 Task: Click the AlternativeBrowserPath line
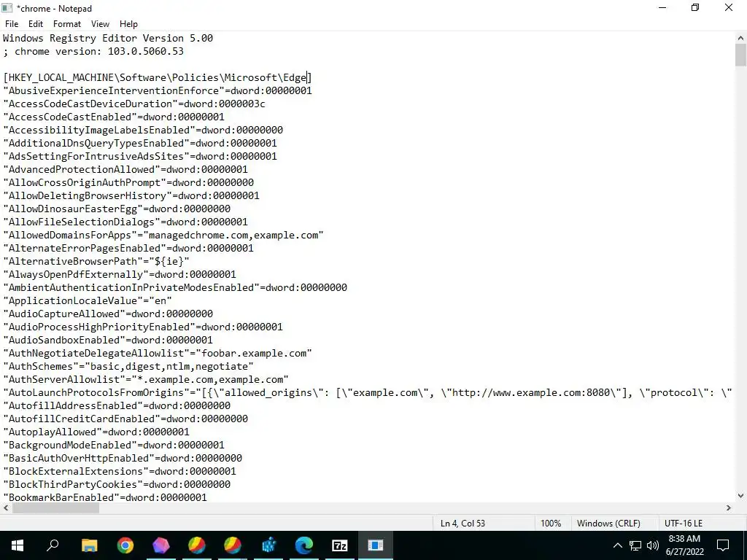[x=96, y=262]
